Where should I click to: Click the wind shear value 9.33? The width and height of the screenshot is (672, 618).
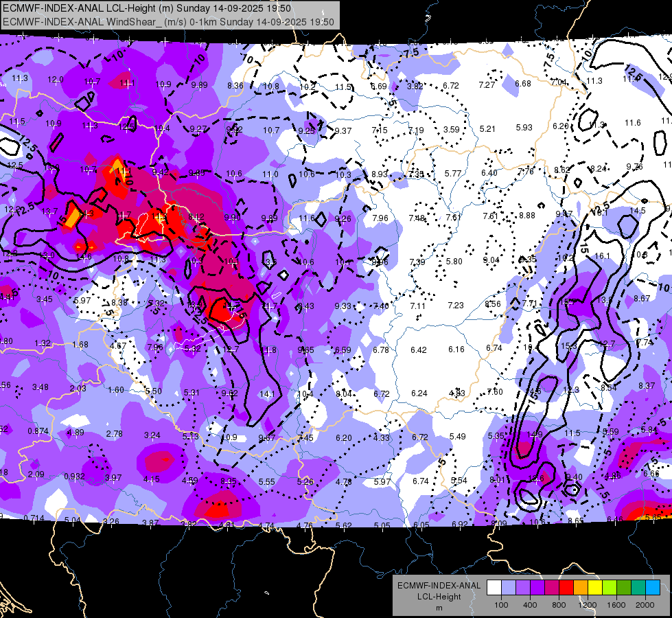(343, 306)
